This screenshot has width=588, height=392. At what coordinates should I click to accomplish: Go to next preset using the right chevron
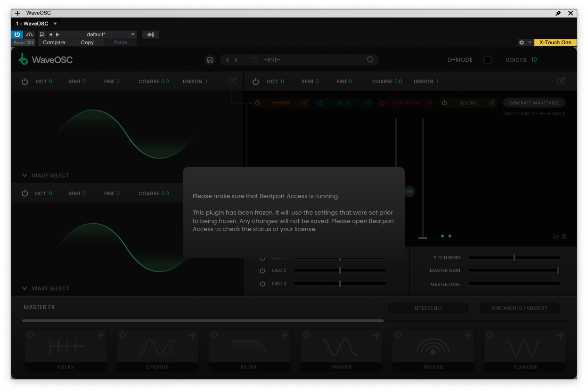pyautogui.click(x=236, y=60)
